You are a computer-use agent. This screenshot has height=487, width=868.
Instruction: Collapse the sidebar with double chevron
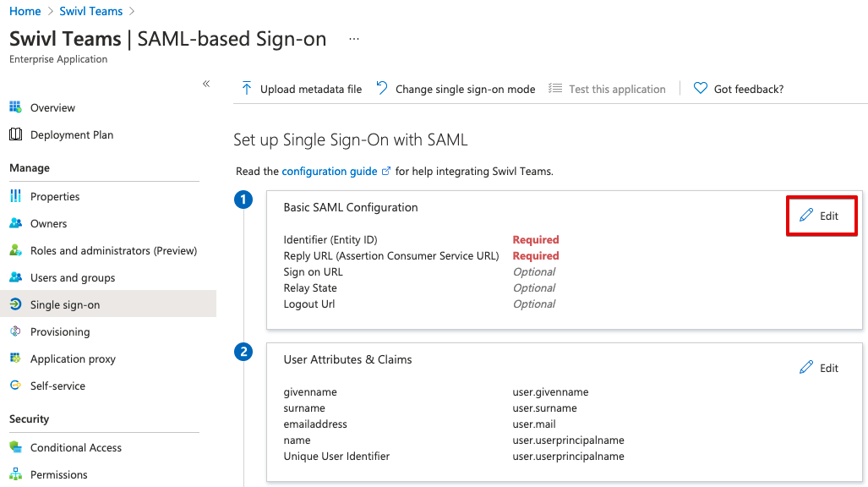click(206, 84)
